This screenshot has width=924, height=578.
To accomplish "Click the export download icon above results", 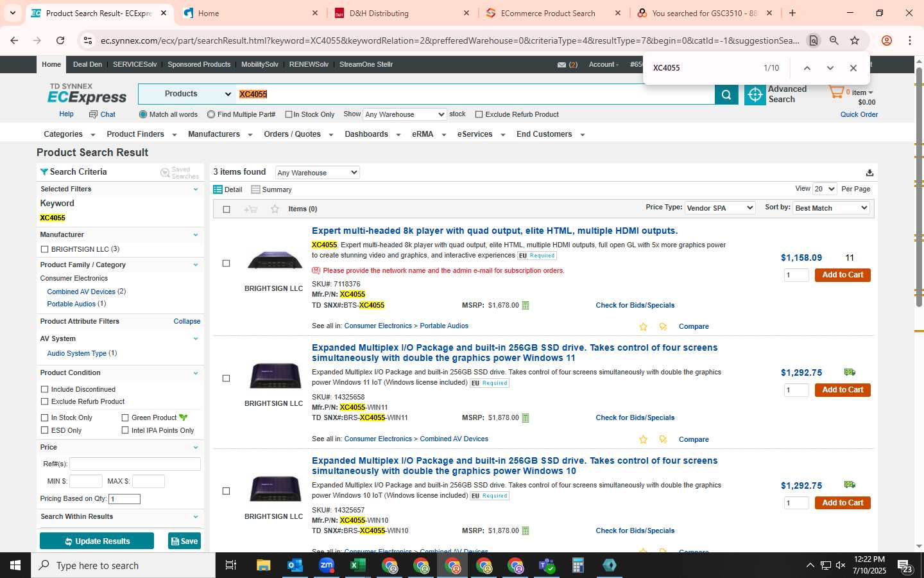I will tap(869, 173).
